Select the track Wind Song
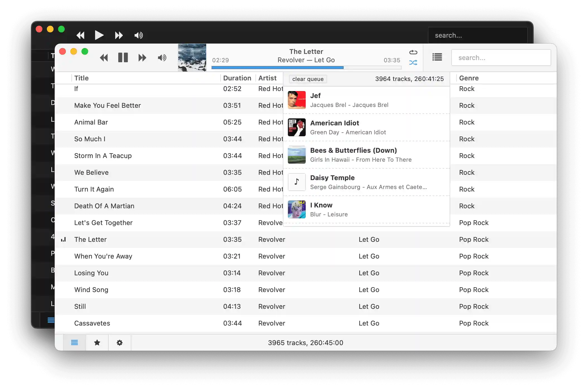588x392 pixels. pos(91,290)
